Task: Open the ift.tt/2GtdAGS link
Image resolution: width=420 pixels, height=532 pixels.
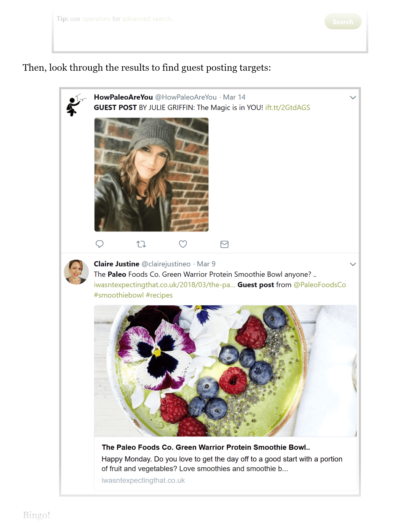Action: point(287,107)
